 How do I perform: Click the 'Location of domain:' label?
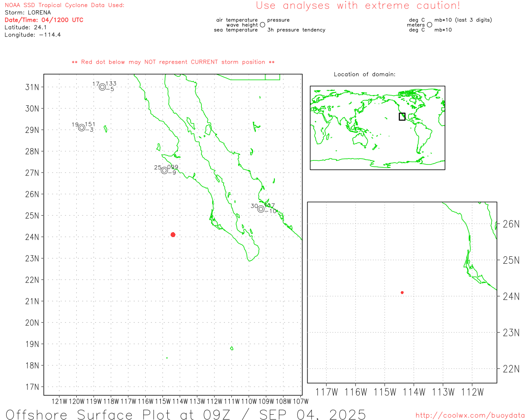(x=365, y=74)
